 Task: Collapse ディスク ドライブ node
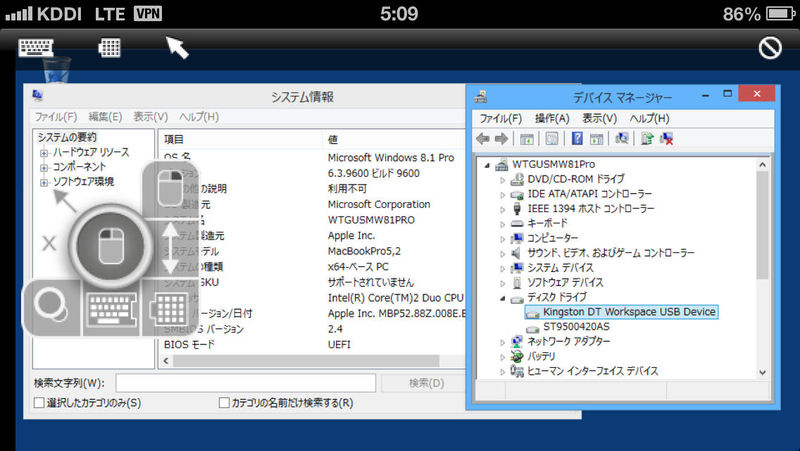[x=503, y=298]
